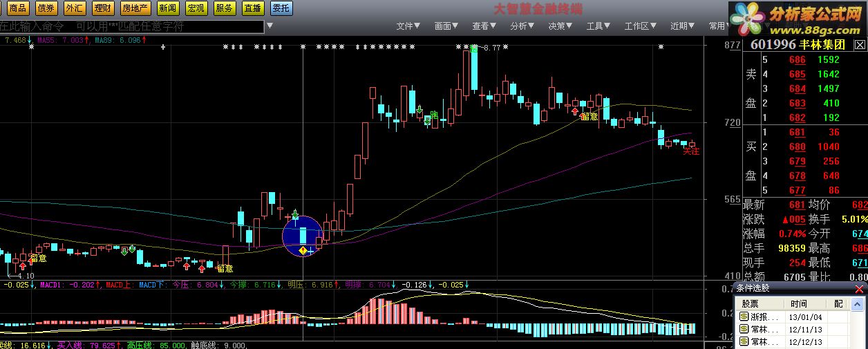Click buy level 1 price 681
868x349 pixels.
[x=798, y=132]
